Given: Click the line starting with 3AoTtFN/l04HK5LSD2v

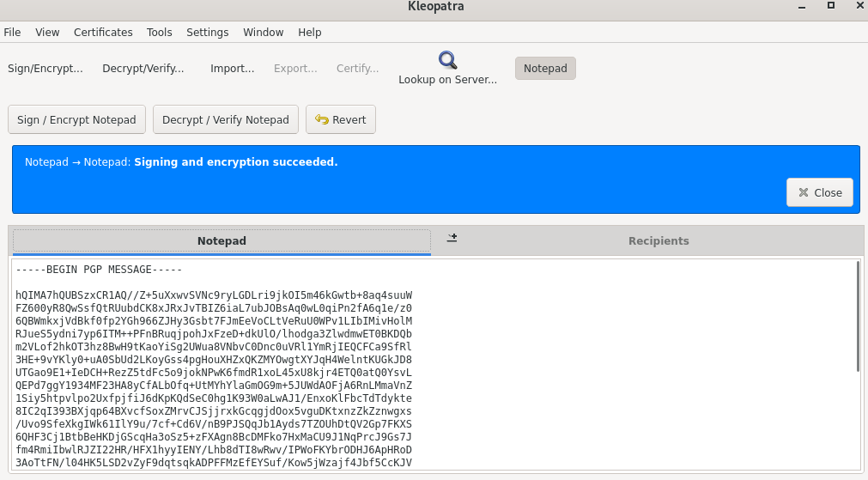Looking at the screenshot, I should click(214, 463).
